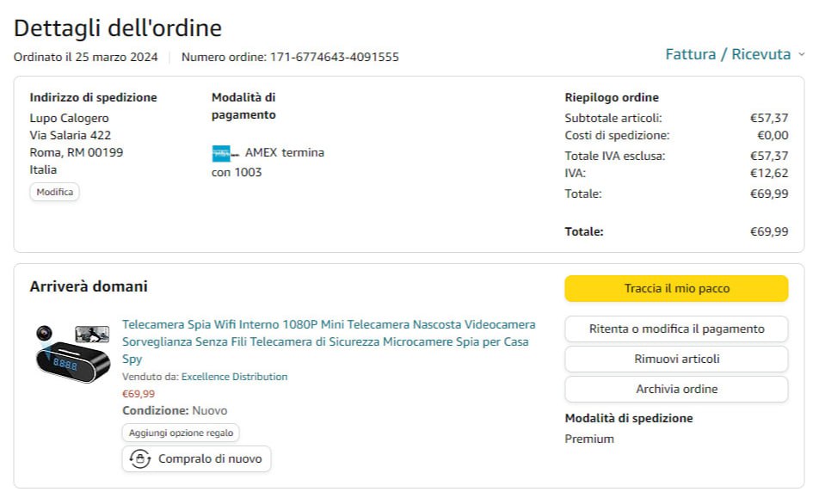This screenshot has width=819, height=504.
Task: Click Aggiungi opzione regalo
Action: [181, 433]
